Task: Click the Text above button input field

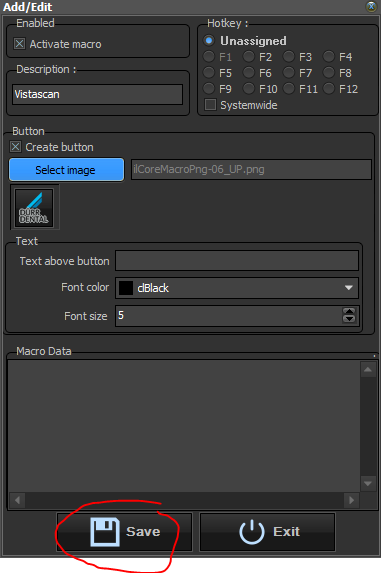Action: pos(237,261)
